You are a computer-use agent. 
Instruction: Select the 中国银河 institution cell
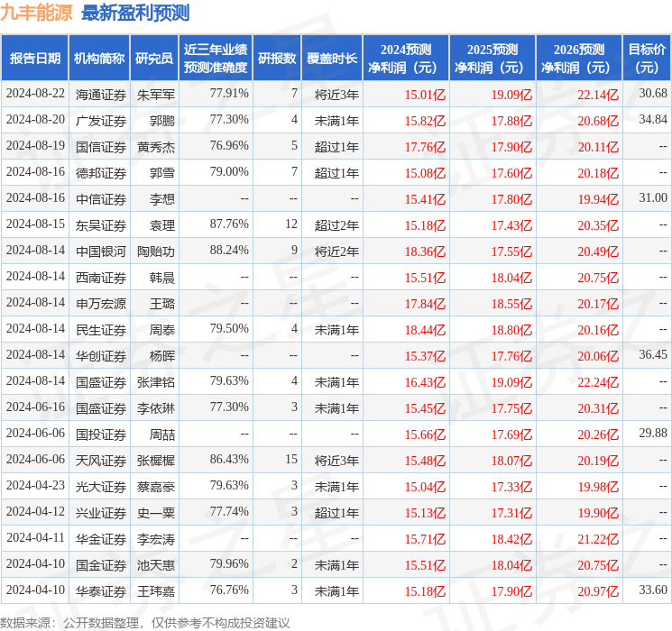coord(101,251)
